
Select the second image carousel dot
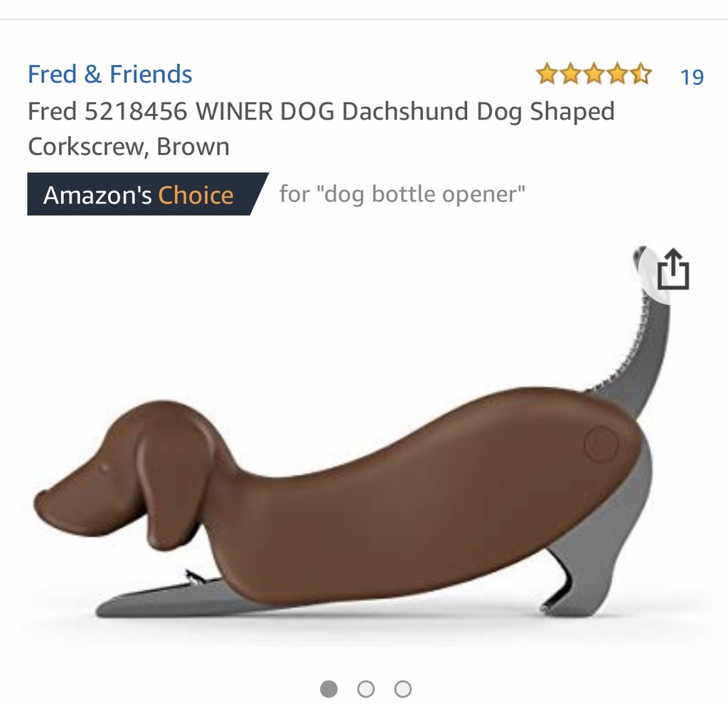click(366, 689)
